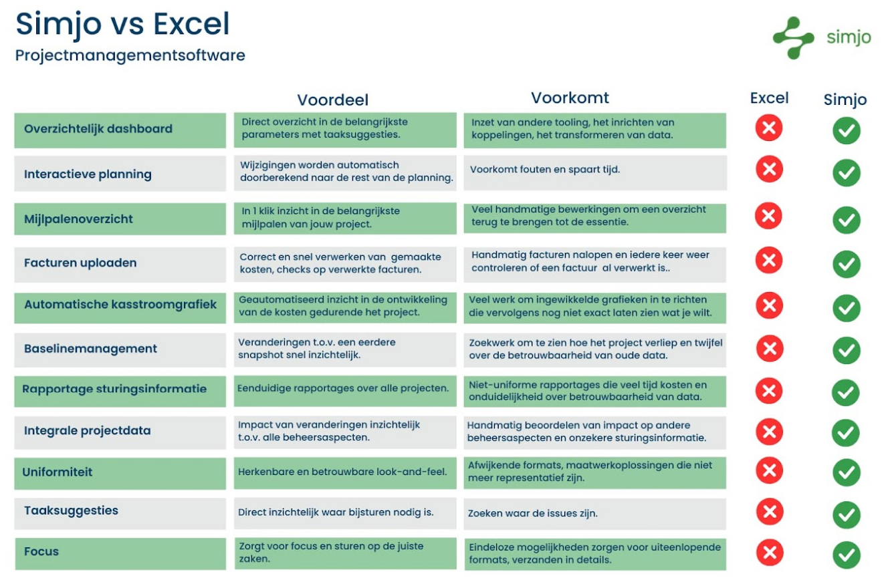Click the red X for Focus
The width and height of the screenshot is (896, 588).
769,552
